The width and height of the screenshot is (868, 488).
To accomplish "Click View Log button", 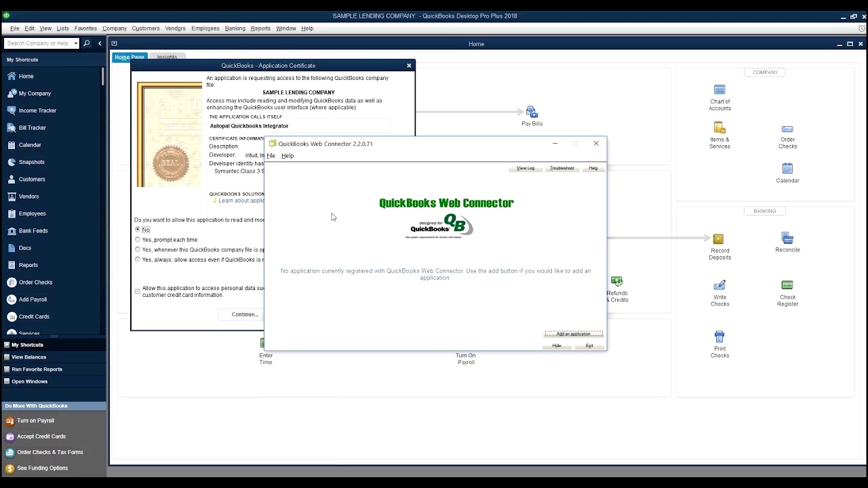I will 526,168.
